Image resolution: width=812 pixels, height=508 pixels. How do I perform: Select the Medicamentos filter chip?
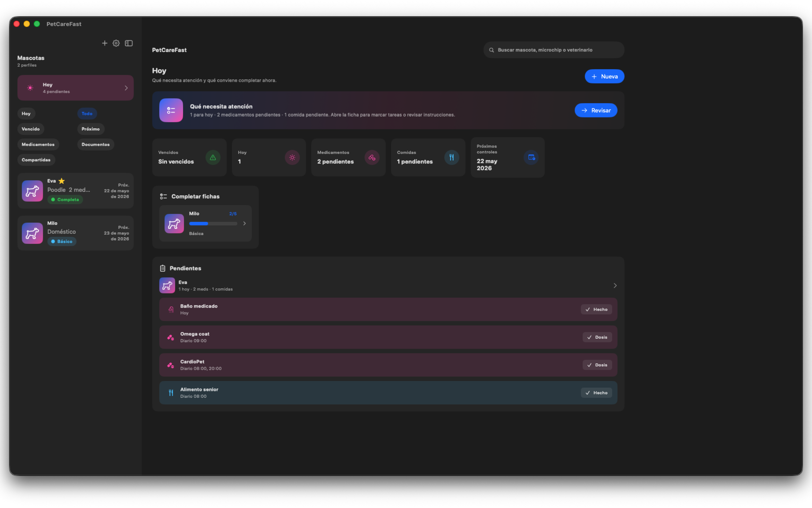click(38, 144)
